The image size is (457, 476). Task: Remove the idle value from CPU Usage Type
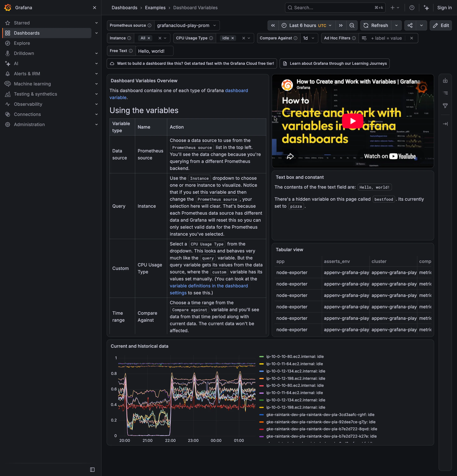[232, 38]
